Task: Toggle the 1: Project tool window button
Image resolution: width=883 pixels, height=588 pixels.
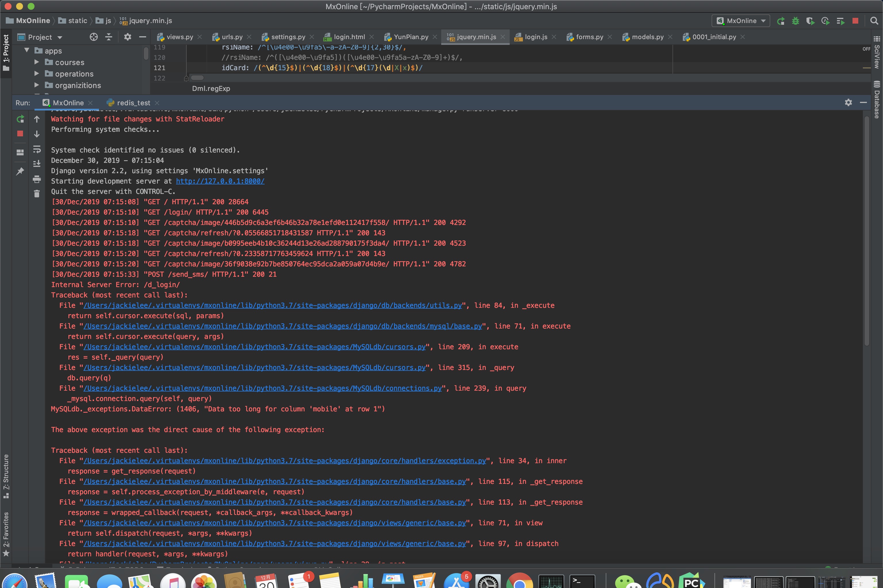Action: point(6,52)
